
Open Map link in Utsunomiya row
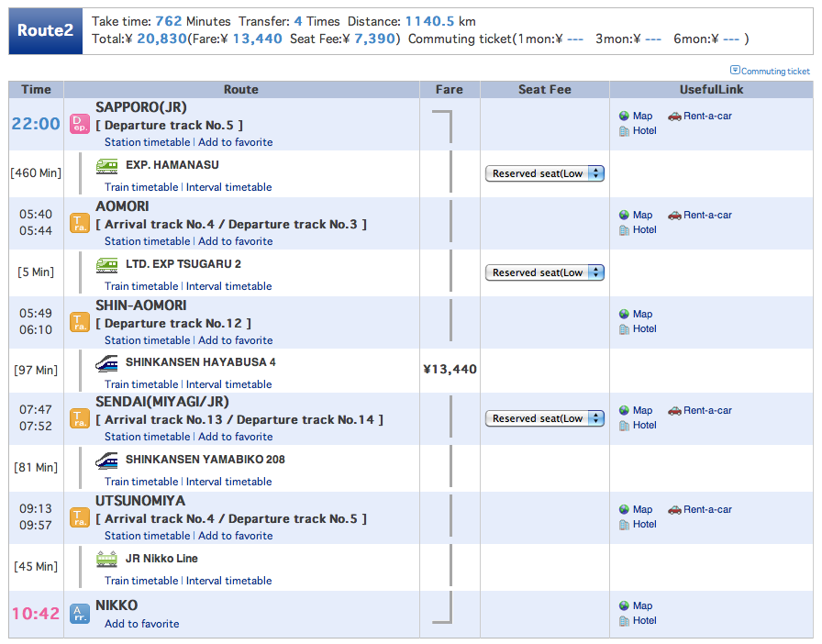(643, 510)
